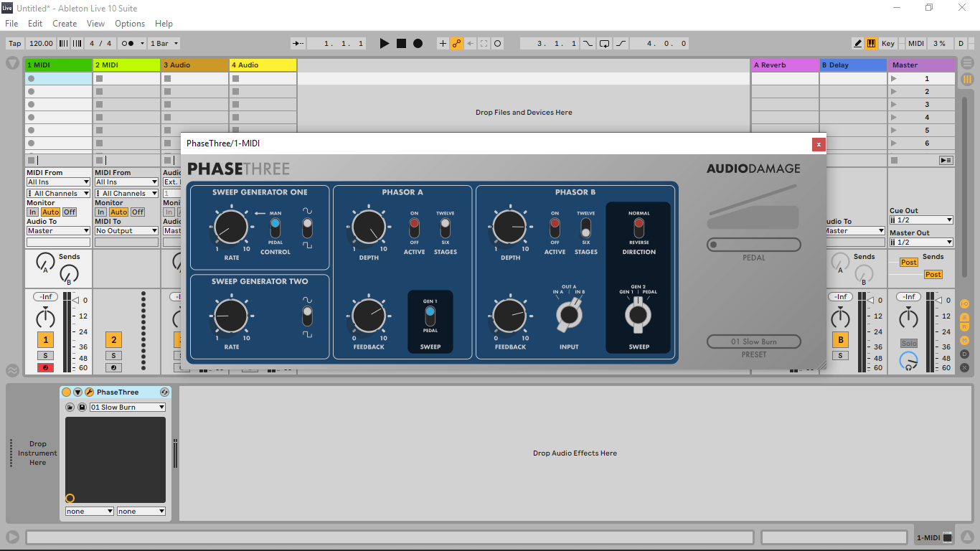980x551 pixels.
Task: Flip the Phasor A Active switch
Action: coord(414,228)
